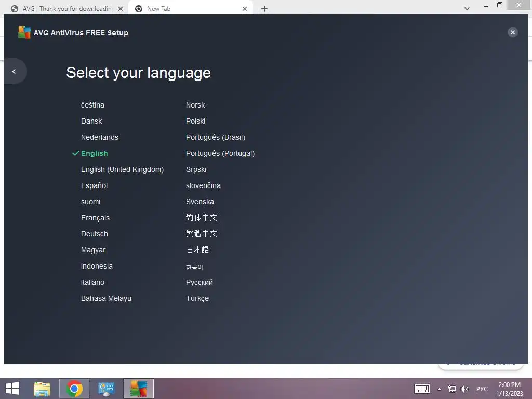Image resolution: width=532 pixels, height=399 pixels.
Task: Open Chrome tab search dropdown arrow
Action: (467, 9)
